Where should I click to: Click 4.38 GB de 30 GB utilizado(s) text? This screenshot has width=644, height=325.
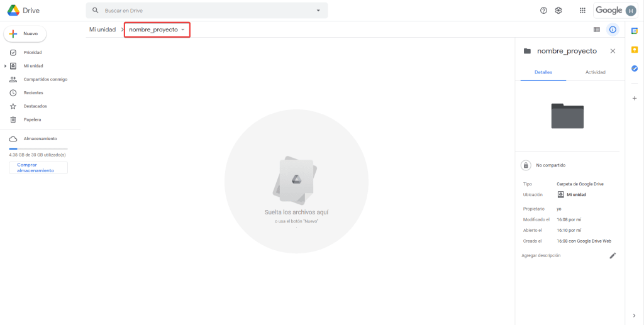[37, 155]
